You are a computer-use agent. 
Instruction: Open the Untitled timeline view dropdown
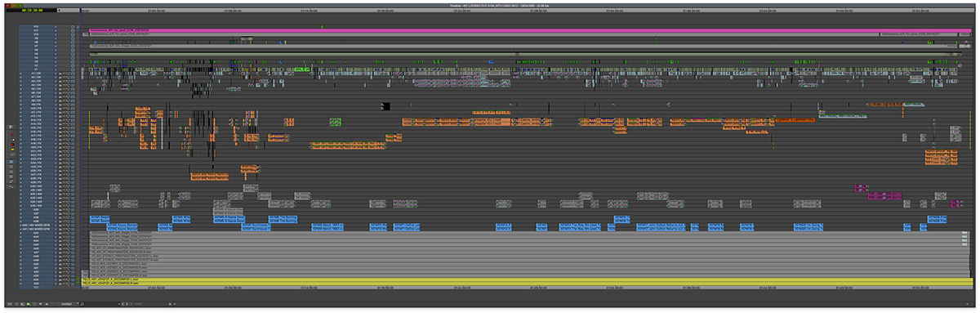(66, 304)
